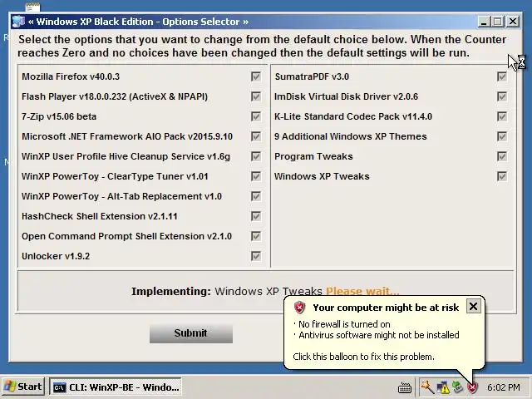
Task: Click the Safely Remove Hardware tray icon
Action: tap(458, 387)
